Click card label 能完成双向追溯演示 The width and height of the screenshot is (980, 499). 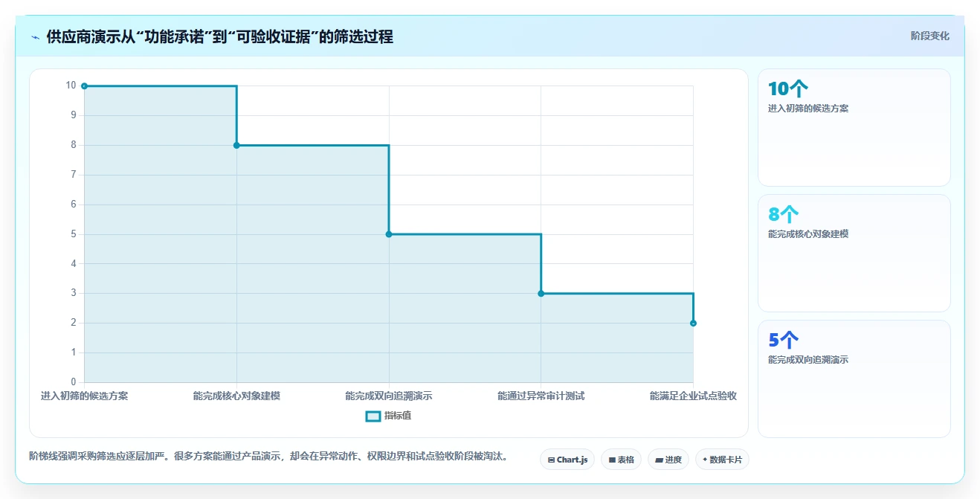pos(808,360)
